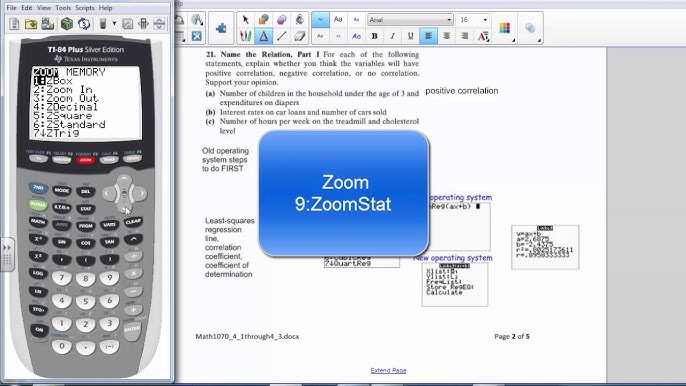This screenshot has width=686, height=386.
Task: Expand the calculator model dropdown arrow
Action: click(114, 24)
